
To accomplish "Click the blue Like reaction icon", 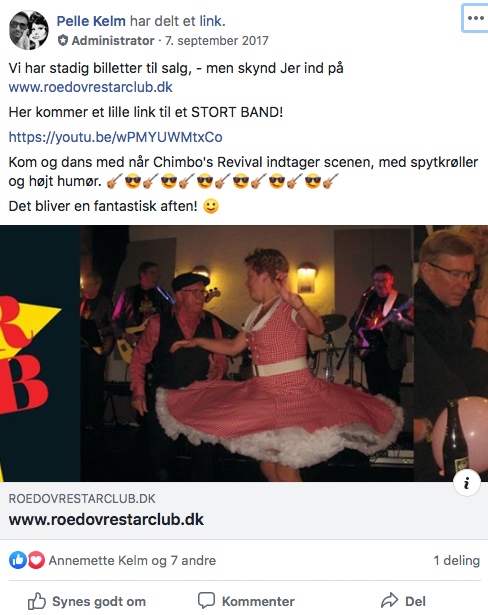I will click(x=18, y=560).
